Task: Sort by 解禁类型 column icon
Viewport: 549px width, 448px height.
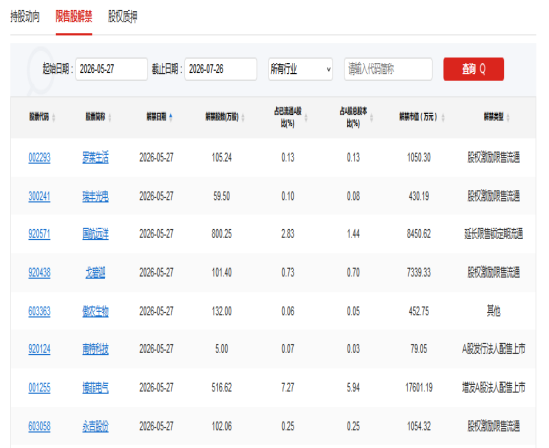Action: tap(508, 118)
